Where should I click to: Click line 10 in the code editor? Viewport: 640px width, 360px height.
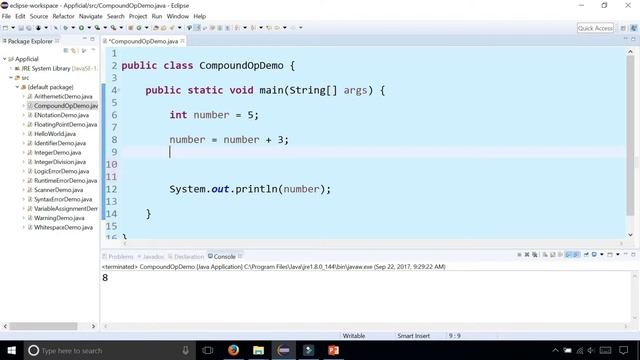pos(373,164)
